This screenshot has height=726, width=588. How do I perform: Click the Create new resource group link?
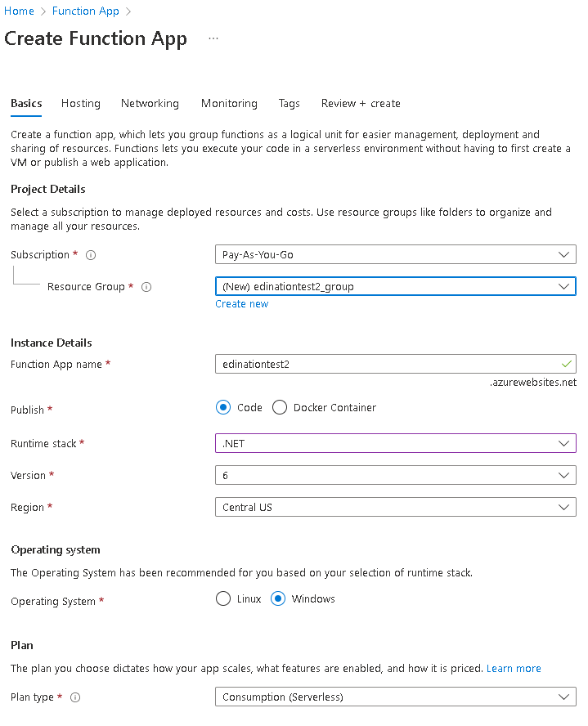pyautogui.click(x=241, y=303)
